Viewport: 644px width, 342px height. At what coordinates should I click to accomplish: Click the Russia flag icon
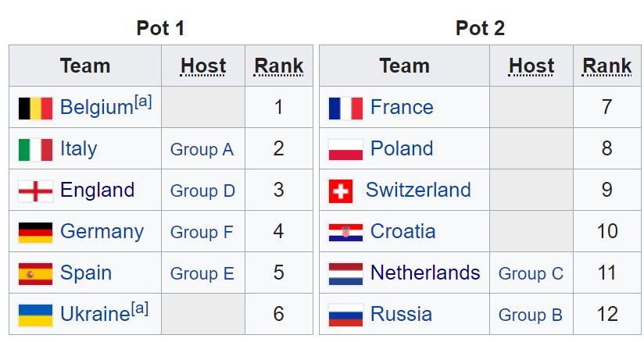point(345,315)
